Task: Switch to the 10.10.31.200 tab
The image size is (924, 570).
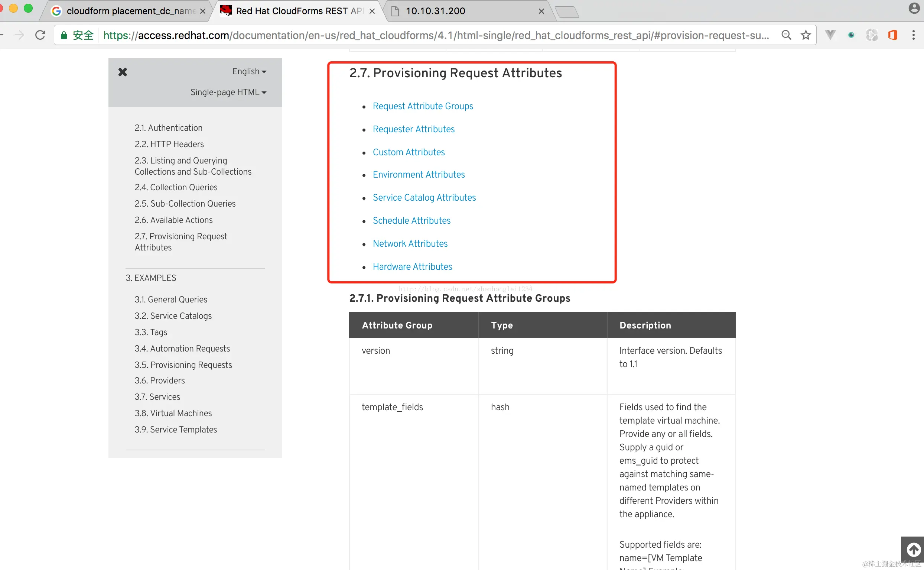Action: tap(435, 11)
